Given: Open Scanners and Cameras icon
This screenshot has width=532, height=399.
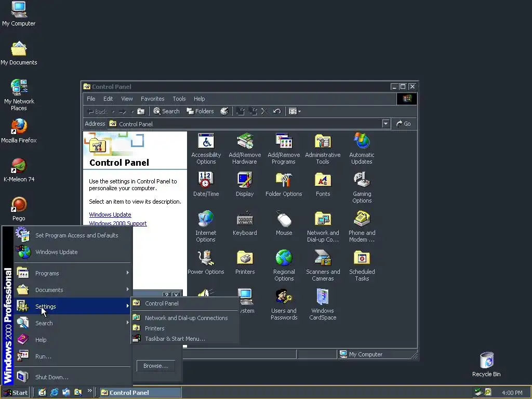Looking at the screenshot, I should pos(323,265).
